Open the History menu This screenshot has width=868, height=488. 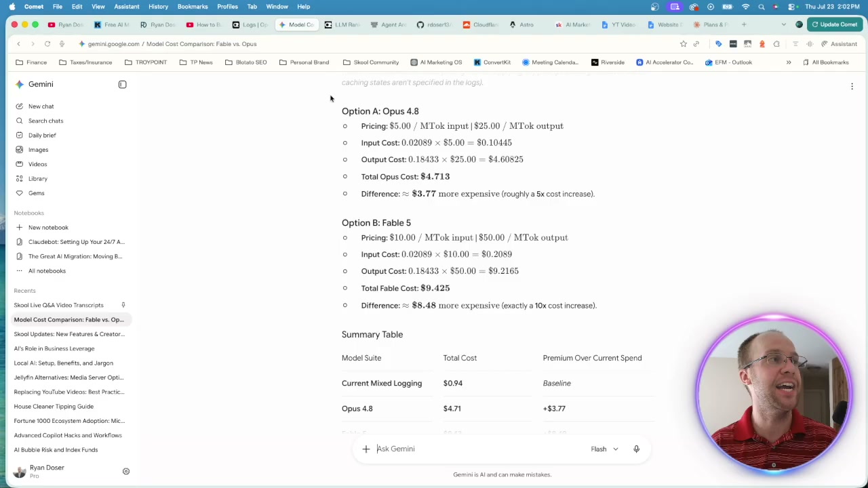(x=158, y=7)
